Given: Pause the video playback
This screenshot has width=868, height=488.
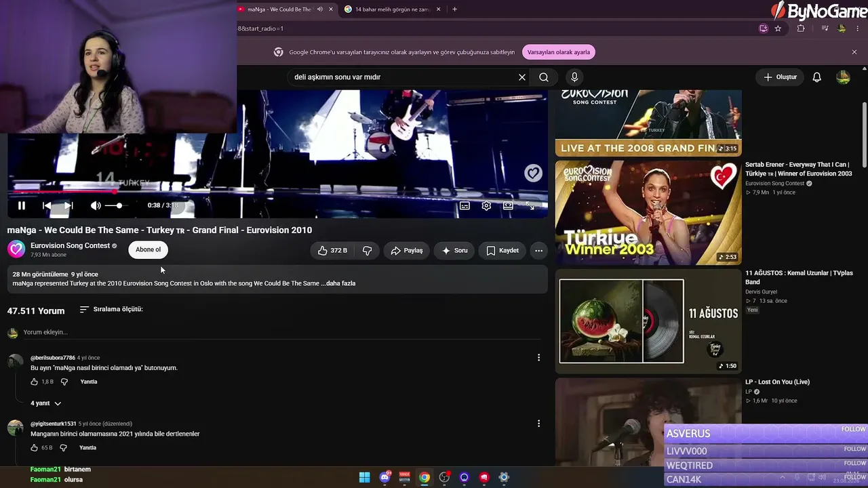Looking at the screenshot, I should [x=21, y=205].
